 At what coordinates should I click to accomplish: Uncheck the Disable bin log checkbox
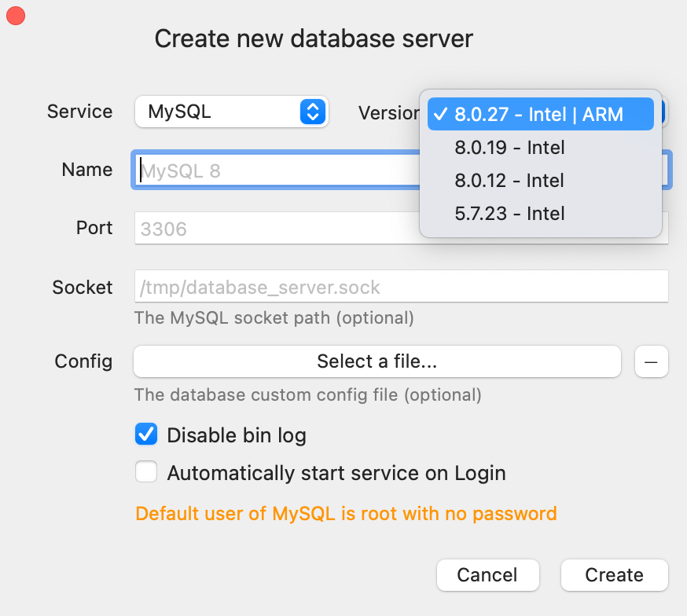pyautogui.click(x=146, y=434)
